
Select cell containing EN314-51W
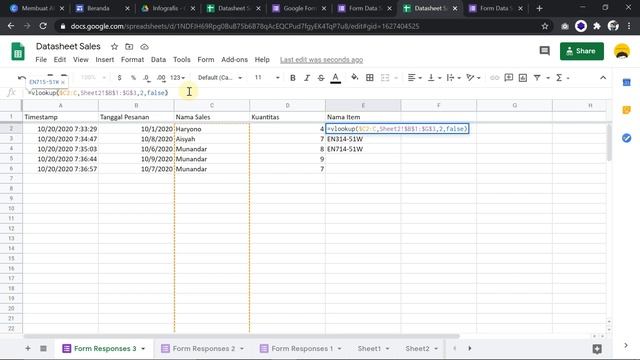(x=363, y=139)
